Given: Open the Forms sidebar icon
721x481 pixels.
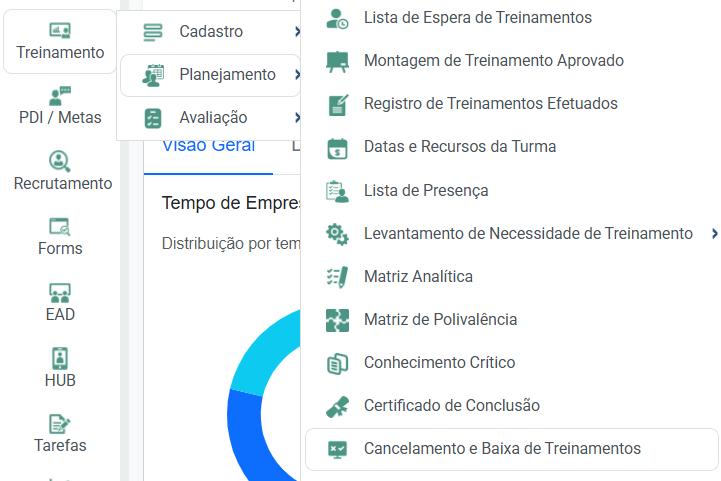Looking at the screenshot, I should pos(60,227).
